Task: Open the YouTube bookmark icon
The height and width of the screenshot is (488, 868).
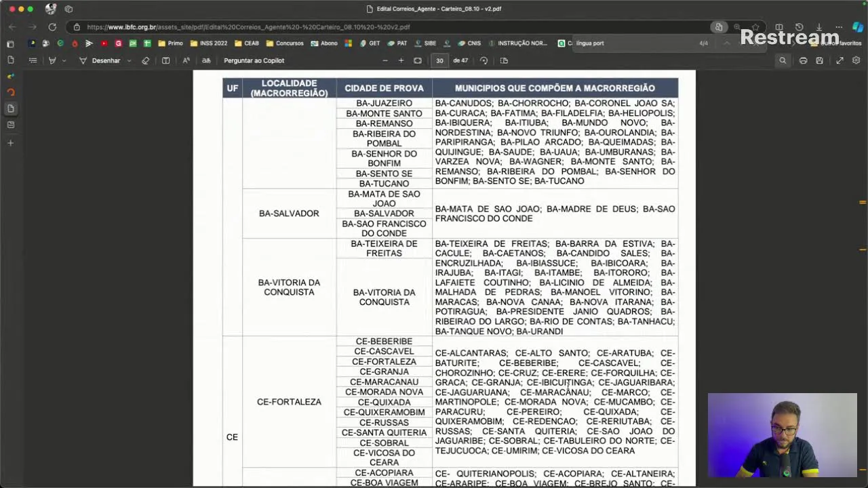Action: [104, 43]
